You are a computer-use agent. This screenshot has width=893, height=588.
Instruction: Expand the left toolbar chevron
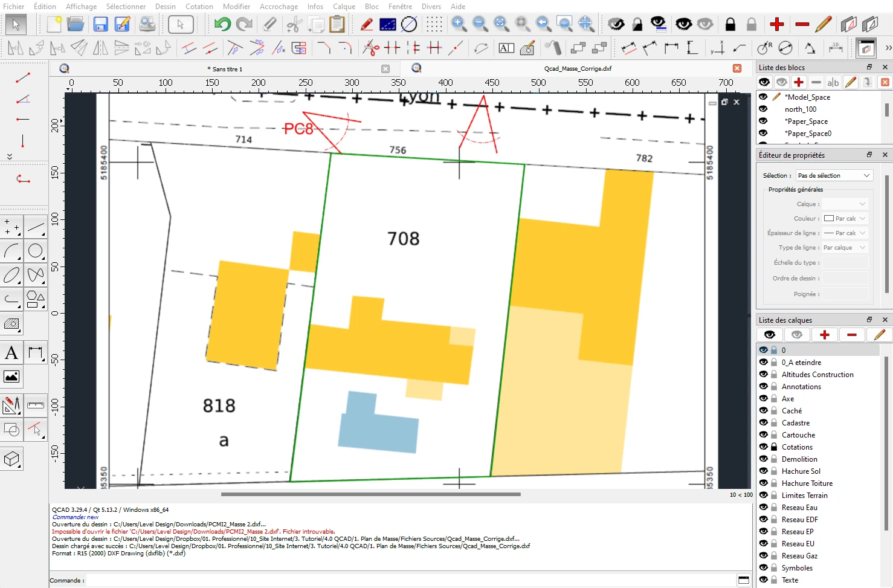pyautogui.click(x=10, y=156)
